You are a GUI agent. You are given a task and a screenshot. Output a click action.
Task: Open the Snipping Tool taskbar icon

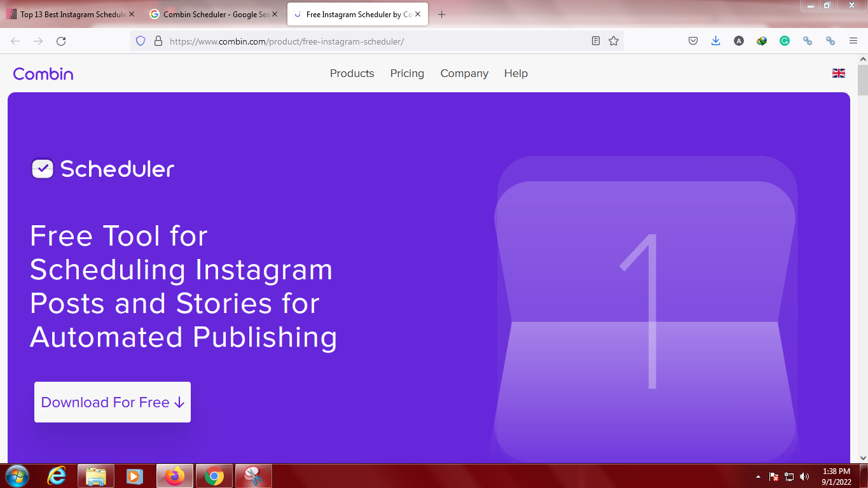[254, 476]
